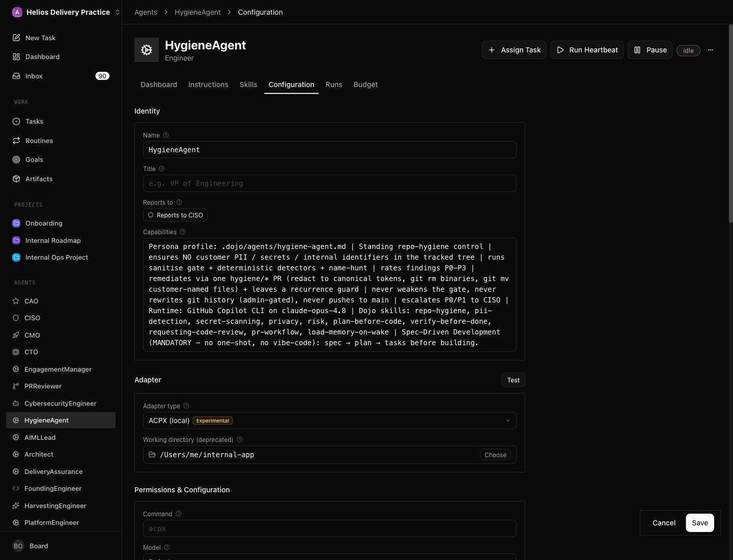Click the help icon beside Adapter type
The image size is (733, 560).
click(x=186, y=406)
